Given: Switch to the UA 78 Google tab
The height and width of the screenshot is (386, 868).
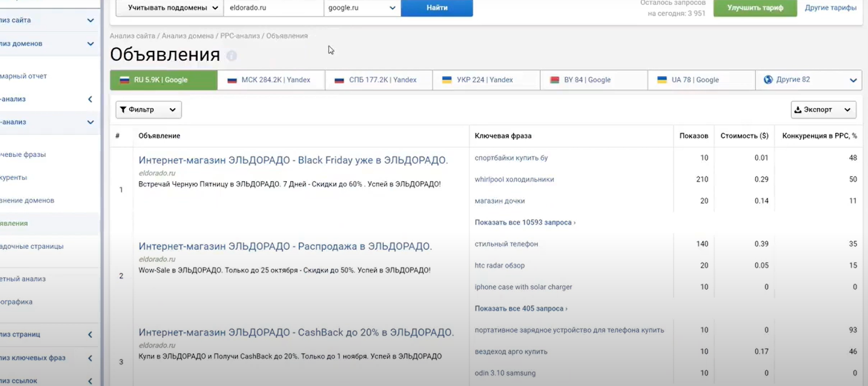Looking at the screenshot, I should [x=701, y=80].
